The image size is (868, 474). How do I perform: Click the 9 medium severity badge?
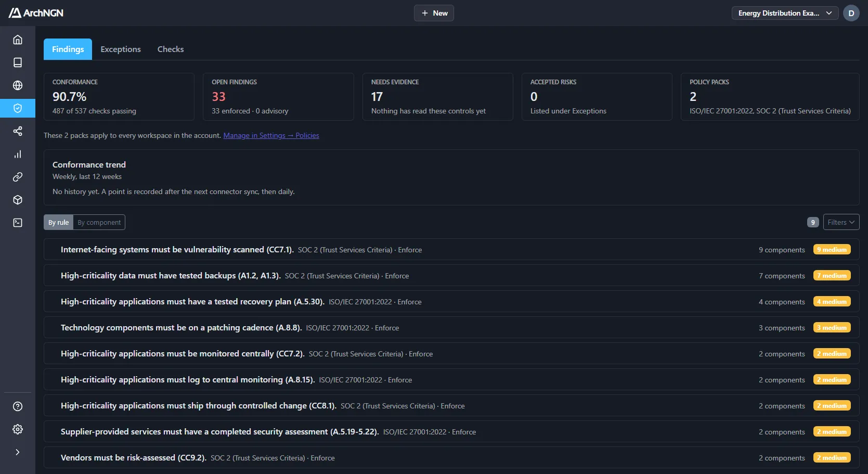[832, 250]
